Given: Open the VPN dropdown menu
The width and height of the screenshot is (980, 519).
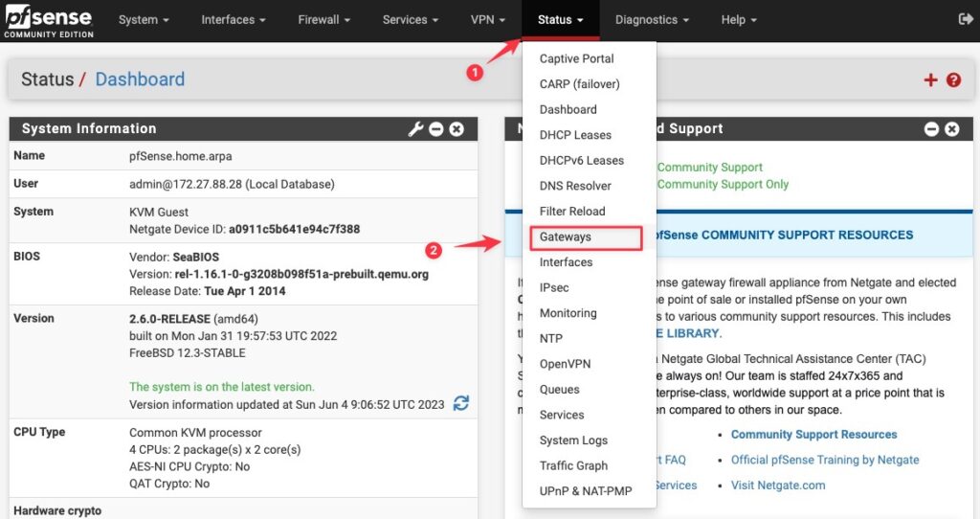Looking at the screenshot, I should pos(487,20).
